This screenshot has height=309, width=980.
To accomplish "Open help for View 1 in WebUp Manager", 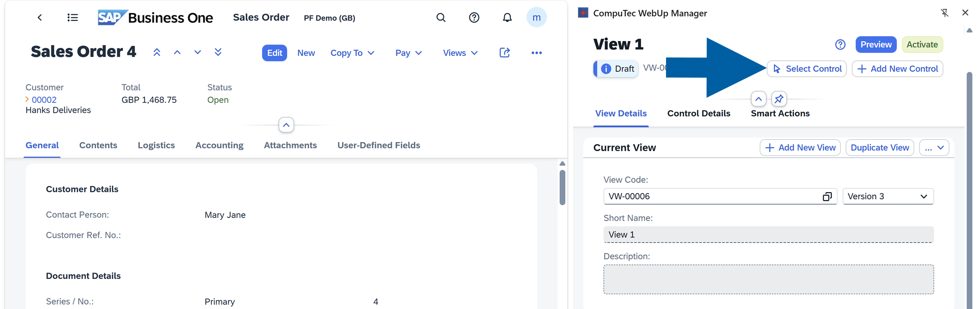I will click(x=840, y=45).
